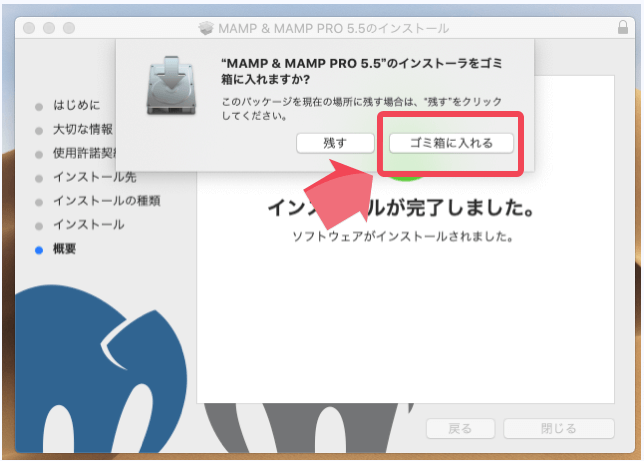Click the 戻る button
Screen dimensions: 644x461
(460, 429)
